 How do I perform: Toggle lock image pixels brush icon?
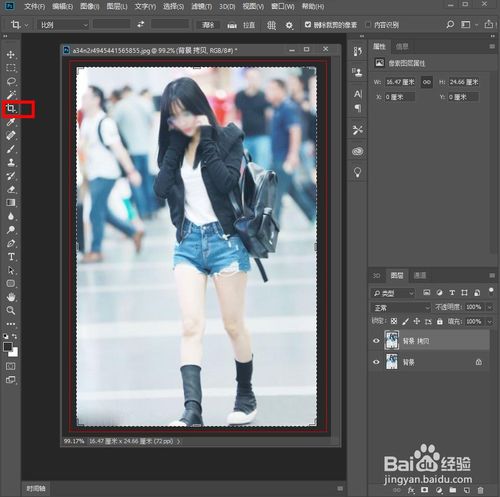tap(405, 321)
